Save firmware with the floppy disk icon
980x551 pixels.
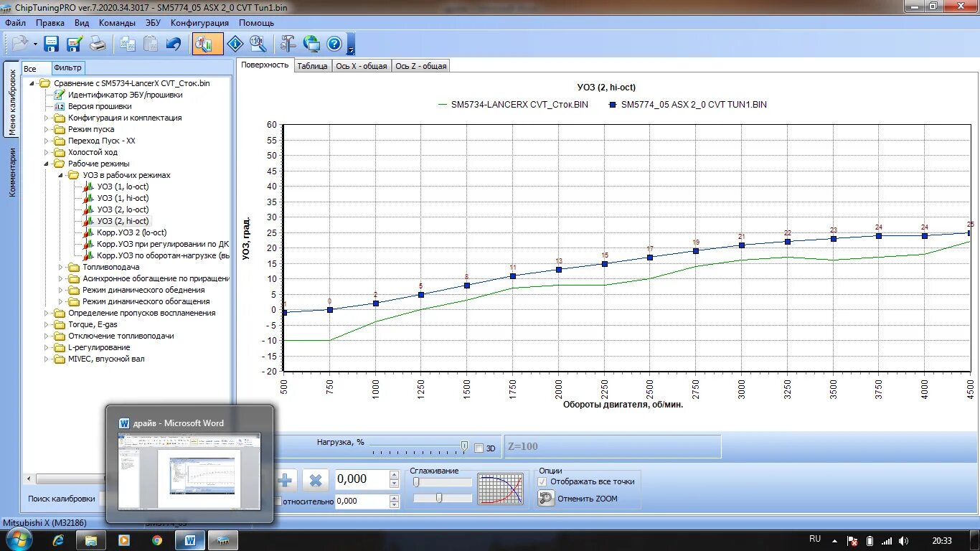[52, 44]
